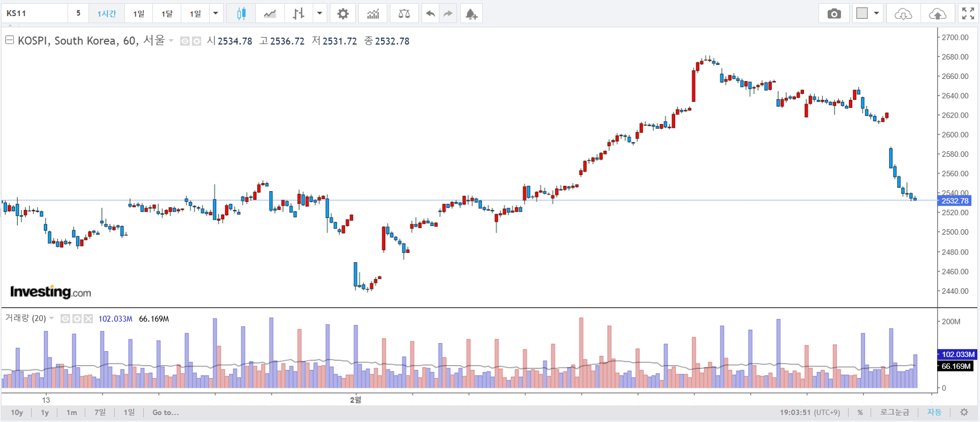Image resolution: width=980 pixels, height=422 pixels.
Task: Click the 19:03:51 (UTC+9) timezone clock
Action: 810,412
